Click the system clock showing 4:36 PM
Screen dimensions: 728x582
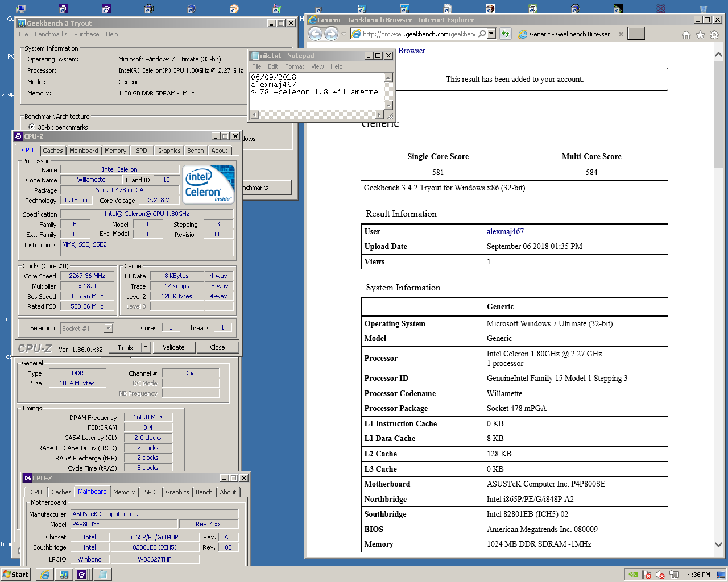point(698,575)
